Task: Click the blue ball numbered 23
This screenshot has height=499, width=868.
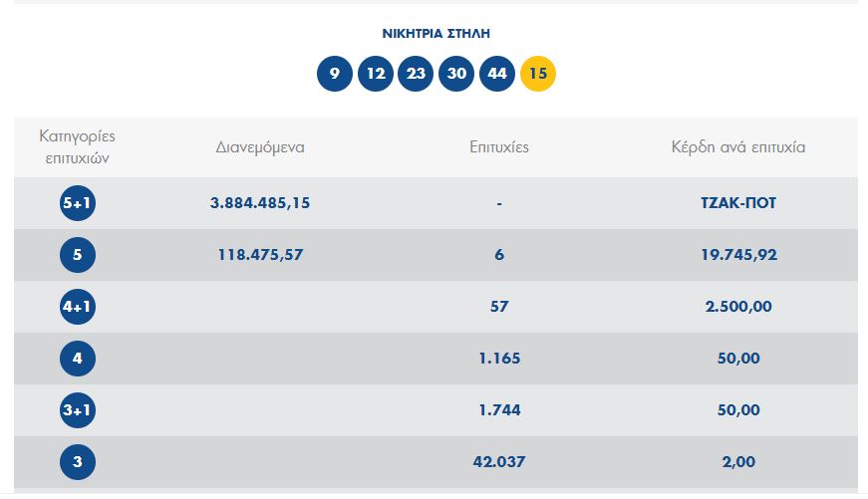Action: tap(416, 74)
